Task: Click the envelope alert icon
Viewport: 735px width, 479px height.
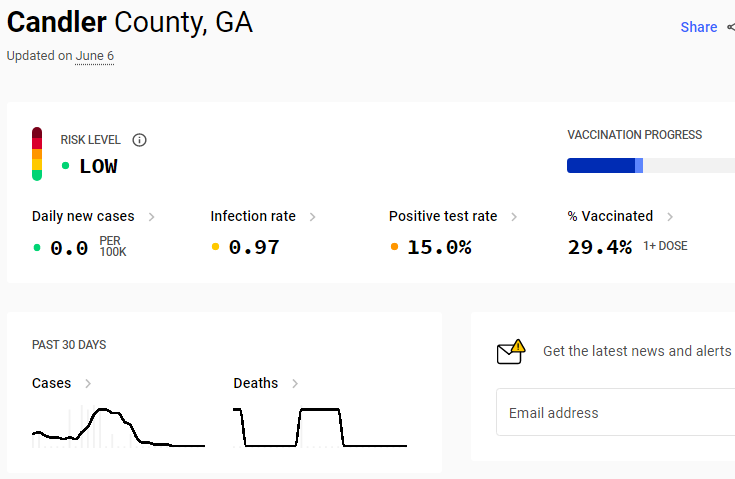Action: (x=511, y=352)
